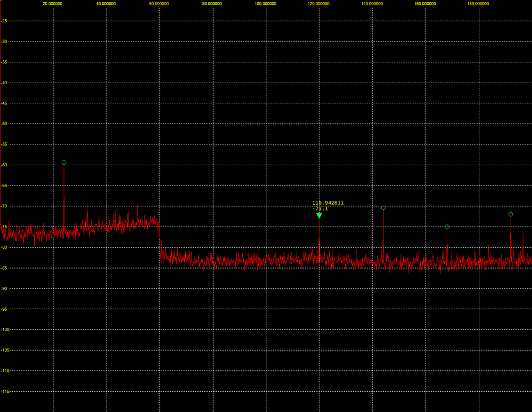Click the -75 amplitude axis label
532x412 pixels.
point(4,227)
